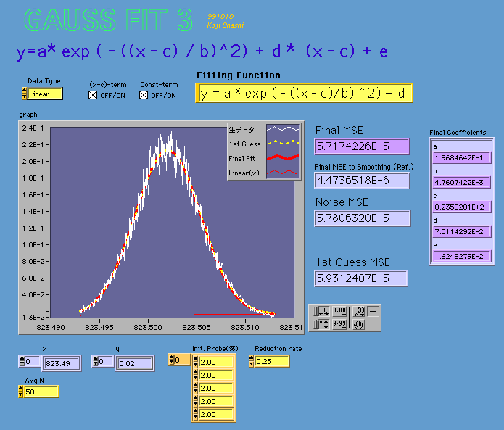
Task: Click the Fitting Function text box
Action: pos(304,93)
